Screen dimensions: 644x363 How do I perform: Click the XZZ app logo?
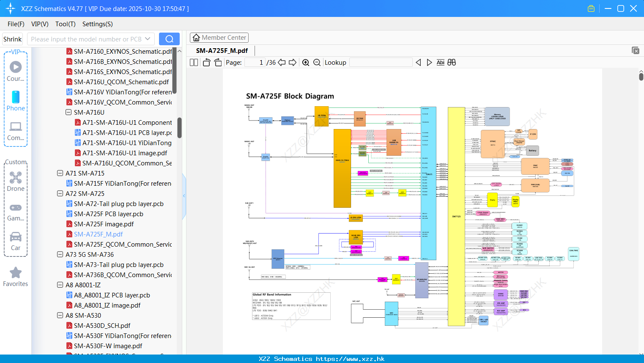pyautogui.click(x=11, y=8)
